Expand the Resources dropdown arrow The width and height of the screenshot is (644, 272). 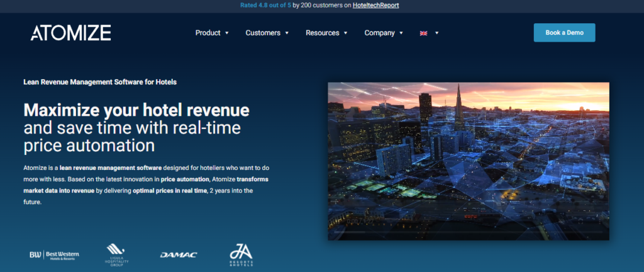point(346,33)
